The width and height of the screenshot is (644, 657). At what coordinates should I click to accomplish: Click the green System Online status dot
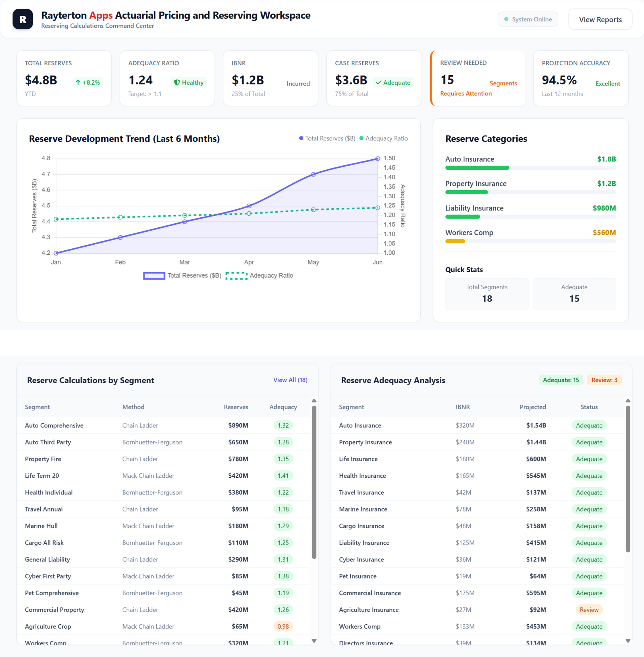(506, 19)
